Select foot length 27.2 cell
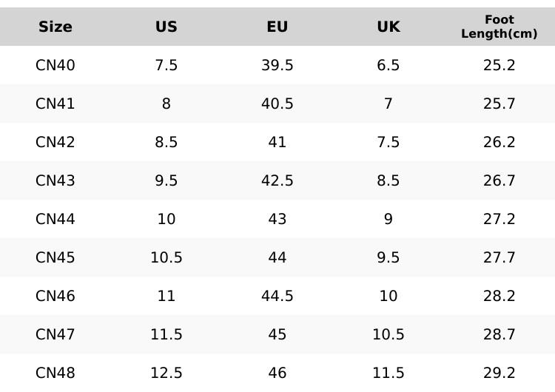 (x=499, y=220)
